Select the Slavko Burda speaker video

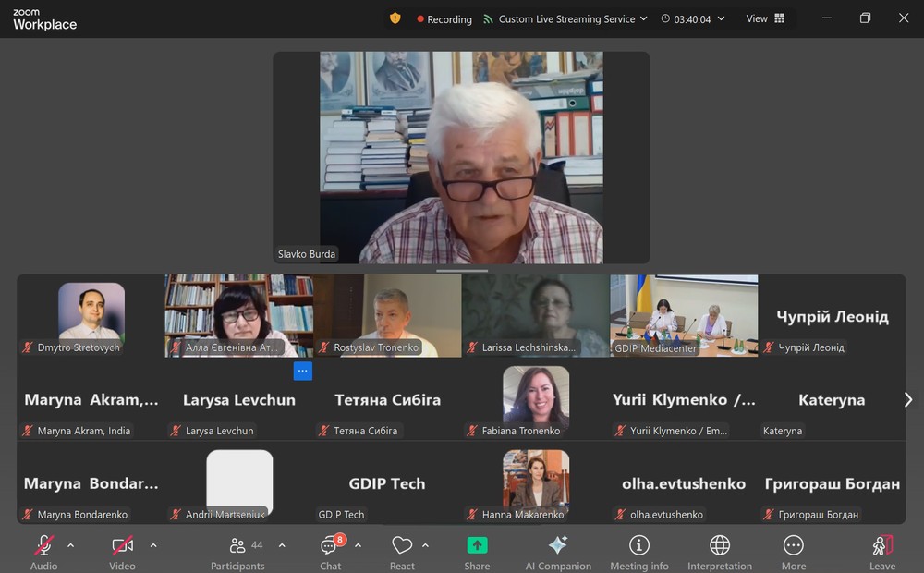pos(461,157)
